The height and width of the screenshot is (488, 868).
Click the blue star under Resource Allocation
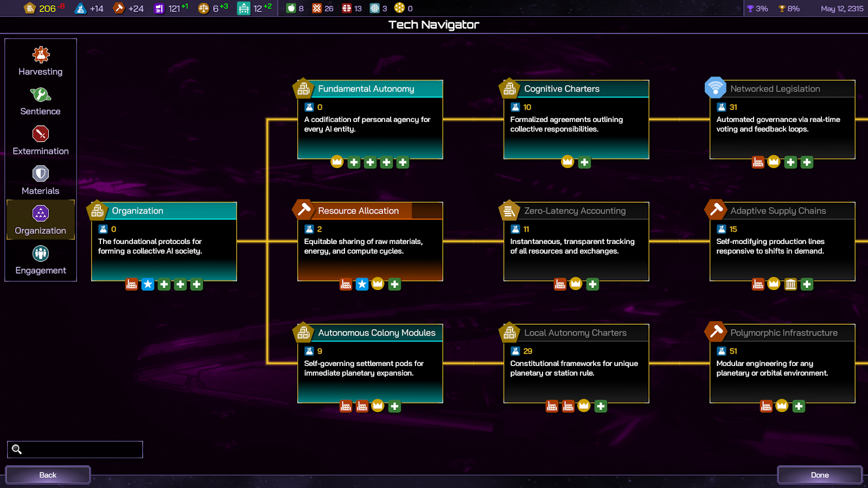(x=362, y=284)
